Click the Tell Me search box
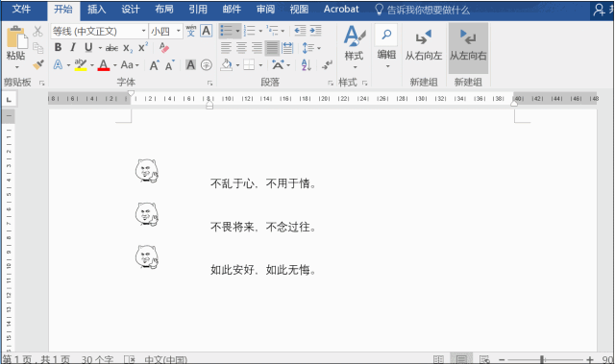This screenshot has width=615, height=364. point(423,10)
